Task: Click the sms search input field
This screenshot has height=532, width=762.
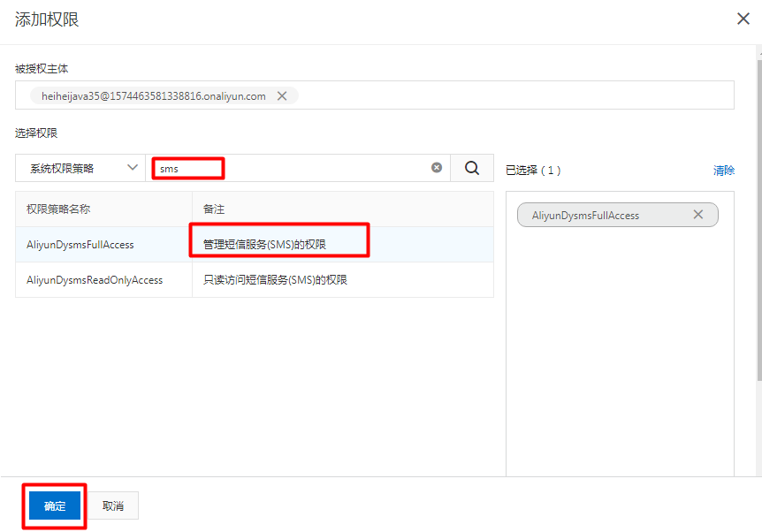Action: coord(297,168)
